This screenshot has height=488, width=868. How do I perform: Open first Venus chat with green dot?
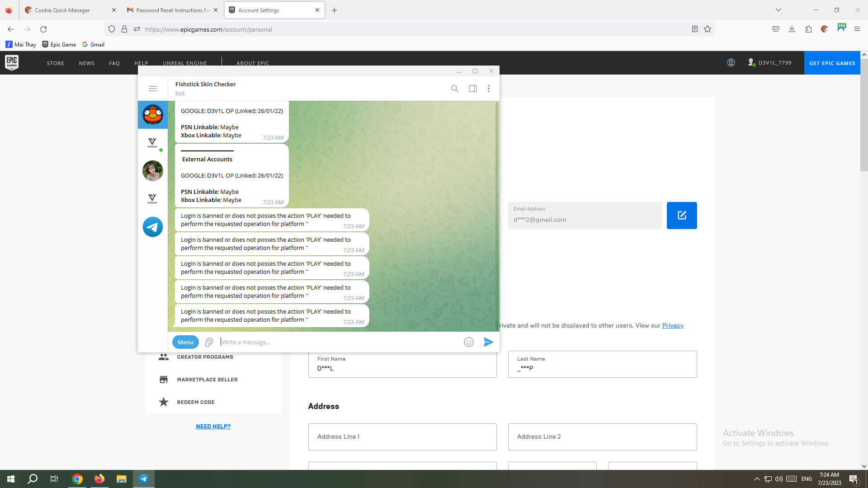coord(153,143)
